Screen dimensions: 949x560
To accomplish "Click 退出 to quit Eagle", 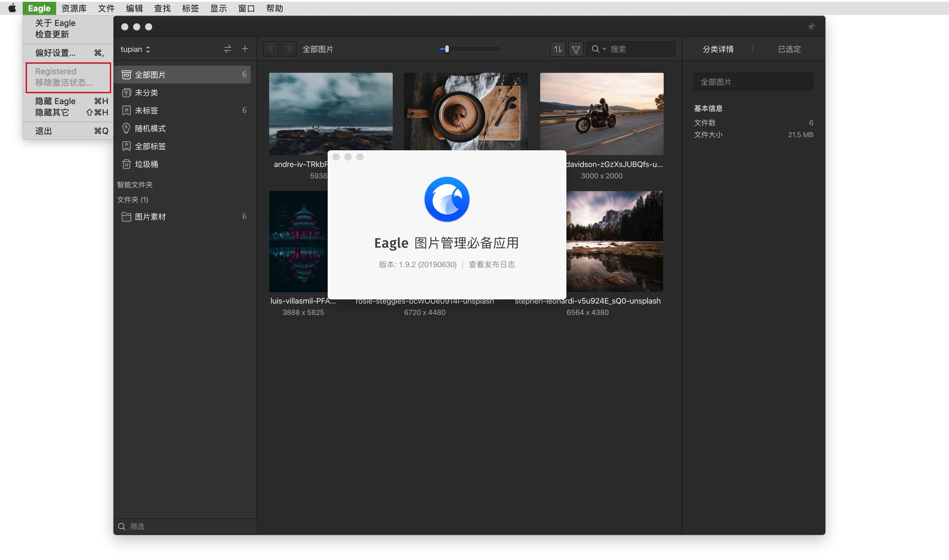I will [44, 131].
